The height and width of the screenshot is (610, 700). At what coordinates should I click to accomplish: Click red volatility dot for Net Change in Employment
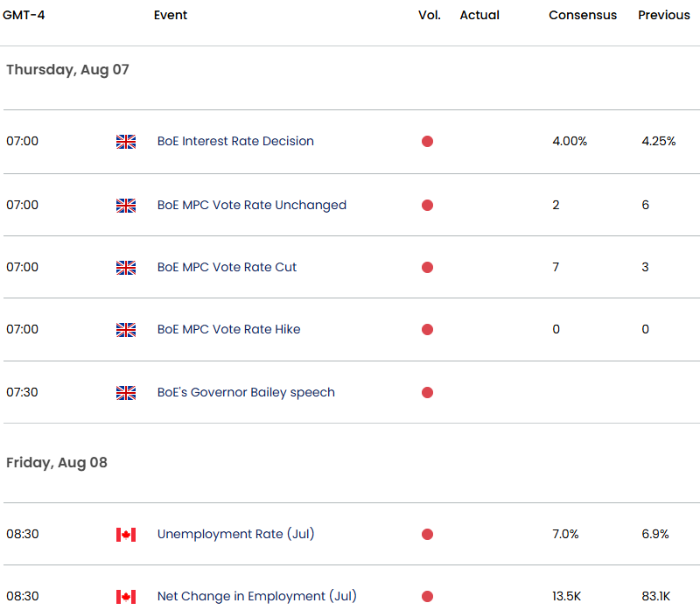point(427,597)
